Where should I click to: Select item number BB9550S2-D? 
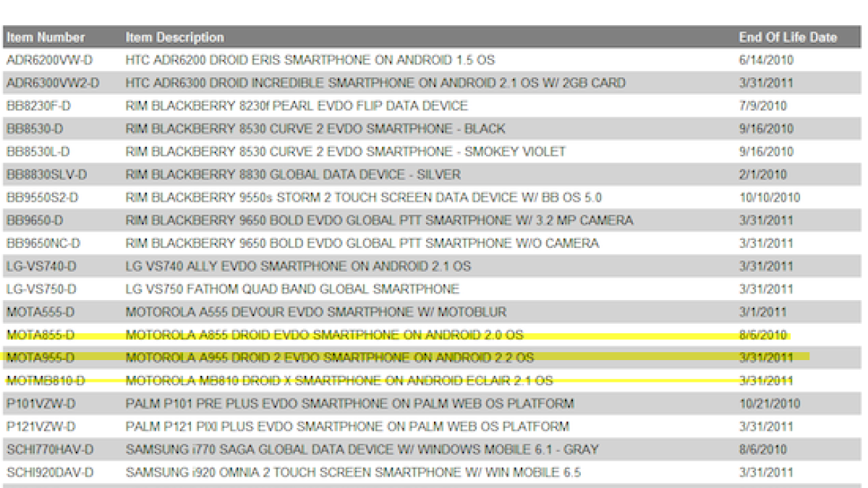click(x=43, y=197)
